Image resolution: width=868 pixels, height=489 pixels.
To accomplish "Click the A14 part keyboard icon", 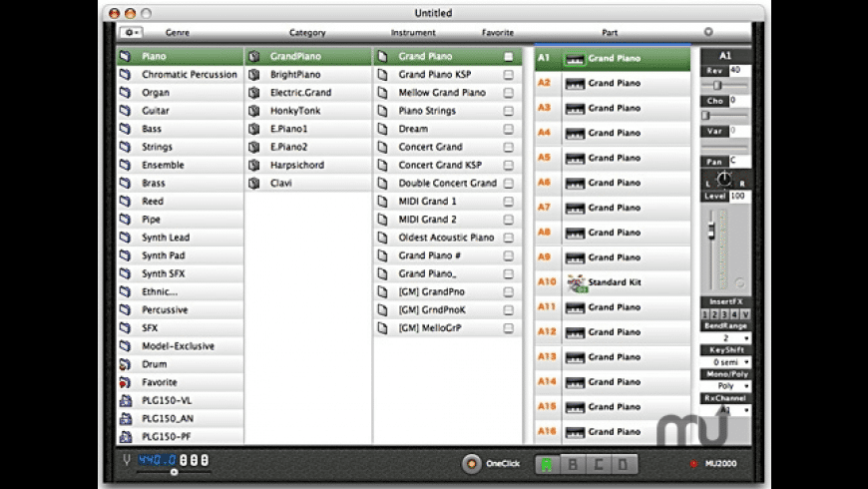I will (575, 382).
